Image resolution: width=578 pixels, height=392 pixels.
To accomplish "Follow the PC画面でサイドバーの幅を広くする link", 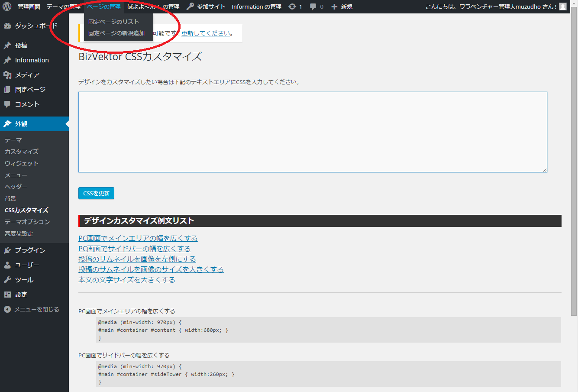I will tap(135, 249).
